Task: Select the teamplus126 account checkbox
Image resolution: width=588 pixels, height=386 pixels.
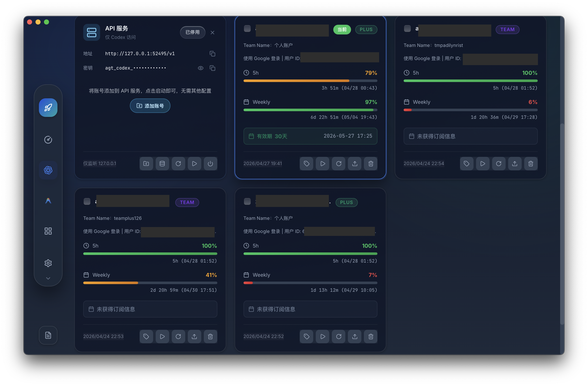Action: tap(87, 201)
